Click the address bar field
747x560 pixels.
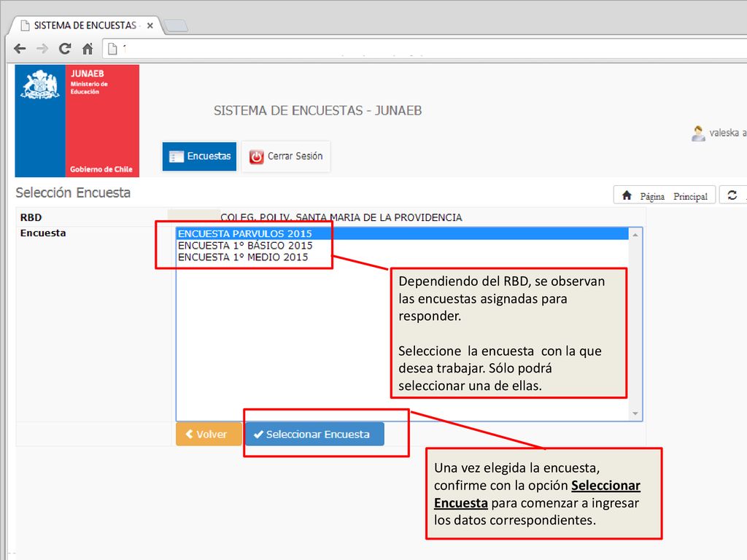(x=424, y=49)
